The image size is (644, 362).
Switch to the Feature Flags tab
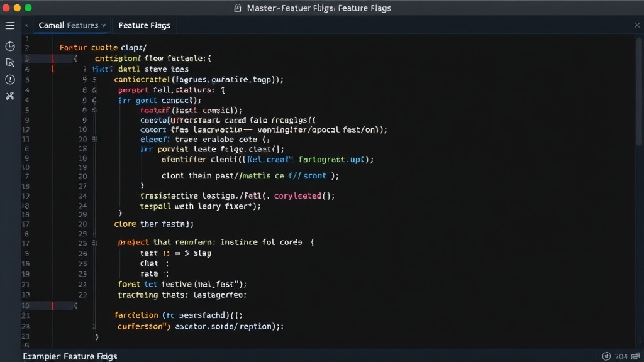(x=144, y=25)
